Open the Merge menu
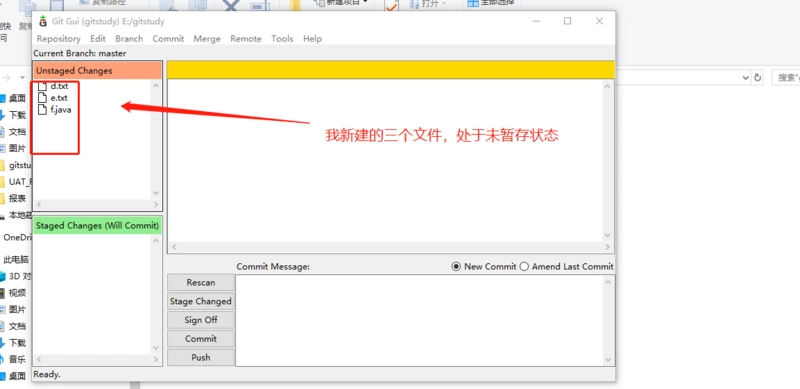 207,39
